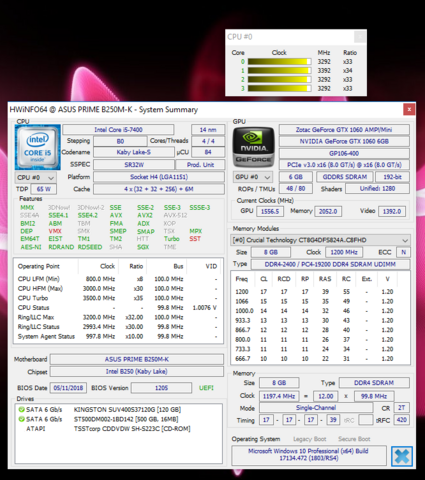Click Core 3 clock bar
425x480 pixels.
click(279, 88)
